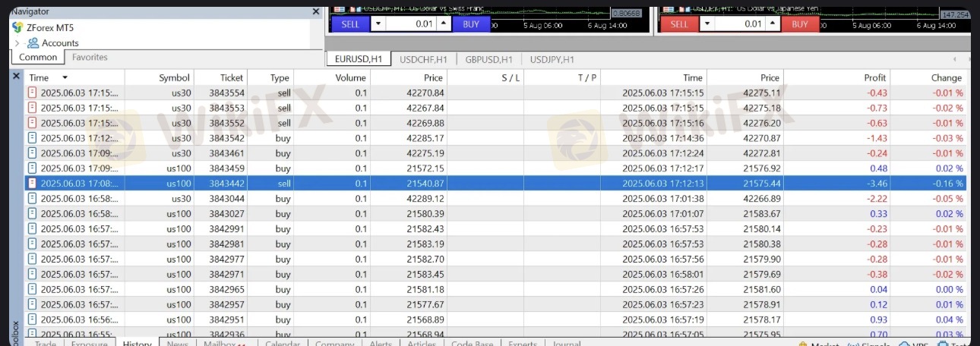Decrease the USDCHF lot volume with down arrow

(378, 24)
